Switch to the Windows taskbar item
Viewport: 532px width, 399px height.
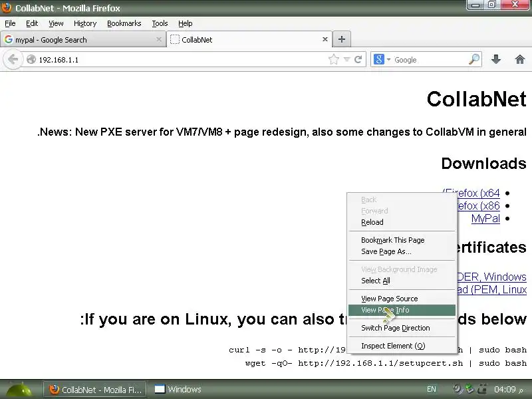pos(178,389)
